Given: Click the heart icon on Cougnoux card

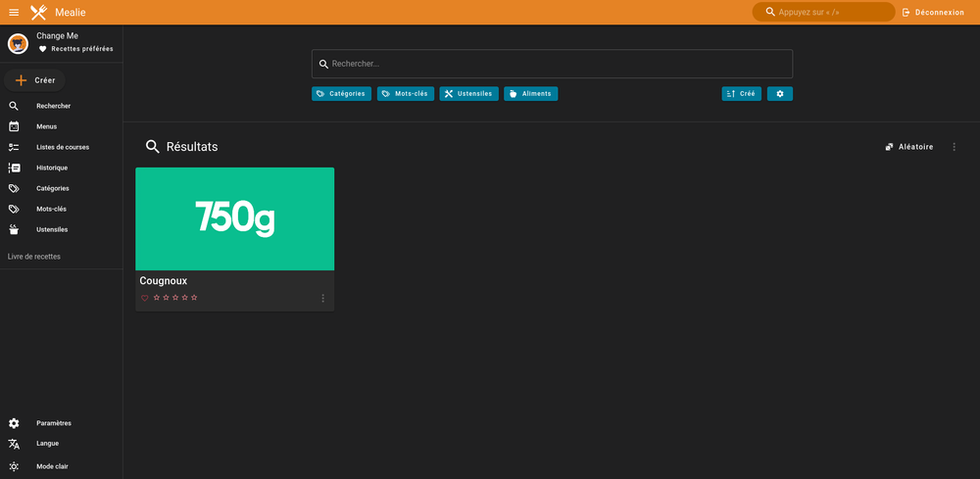Looking at the screenshot, I should [x=145, y=298].
